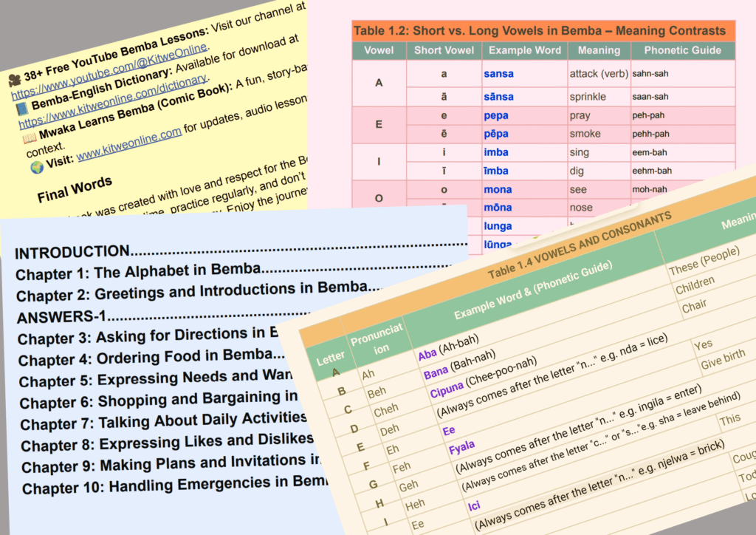Click the 'Example Word' column header in Table 1.2
The height and width of the screenshot is (535, 756).
pos(525,50)
